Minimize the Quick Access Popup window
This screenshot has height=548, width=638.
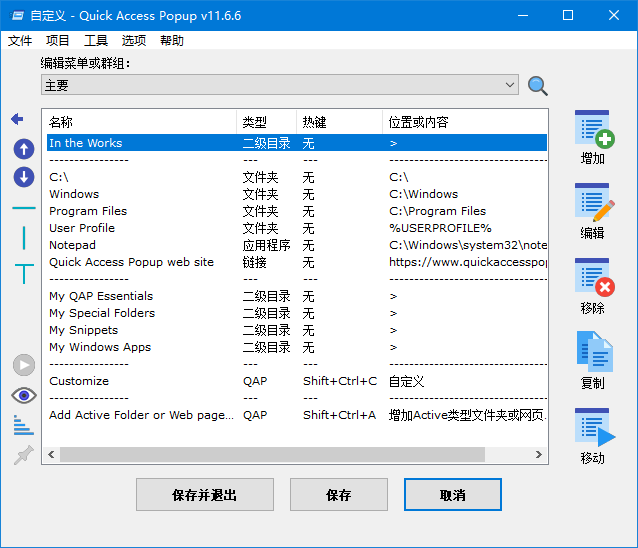click(x=523, y=15)
